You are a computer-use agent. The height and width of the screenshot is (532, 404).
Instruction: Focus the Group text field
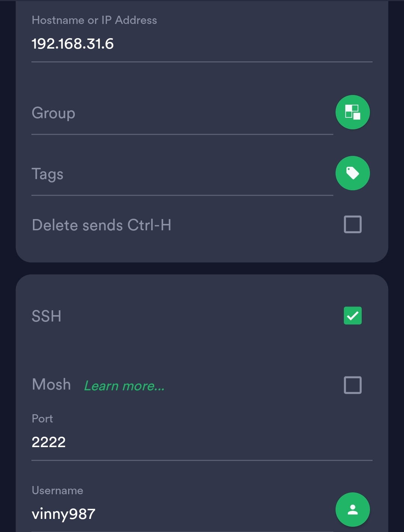click(x=180, y=113)
